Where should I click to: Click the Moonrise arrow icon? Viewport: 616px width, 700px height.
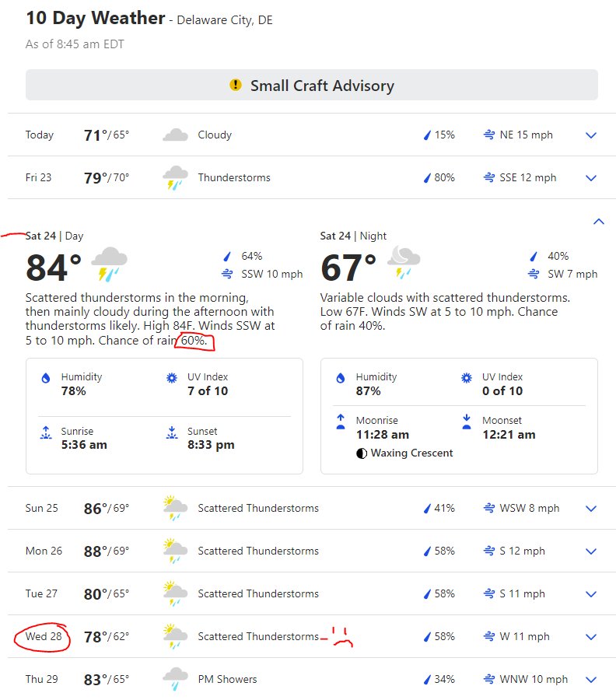point(341,422)
